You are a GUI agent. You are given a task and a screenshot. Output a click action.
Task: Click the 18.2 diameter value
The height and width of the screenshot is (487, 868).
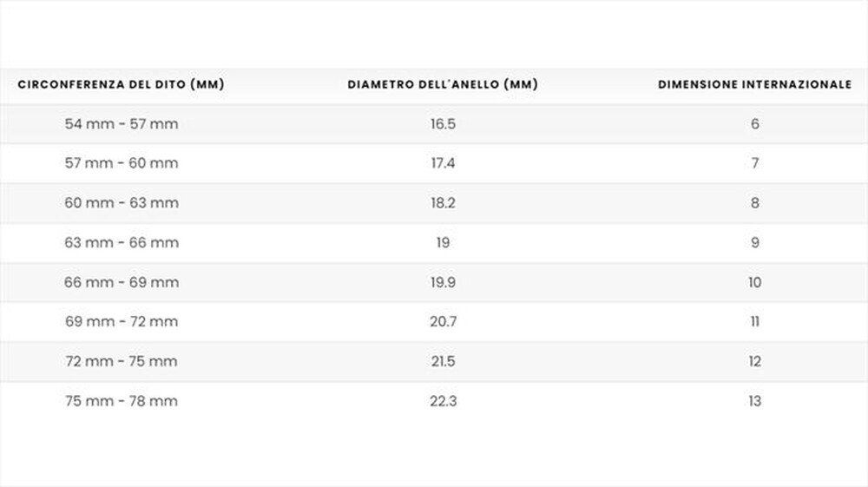coord(443,203)
